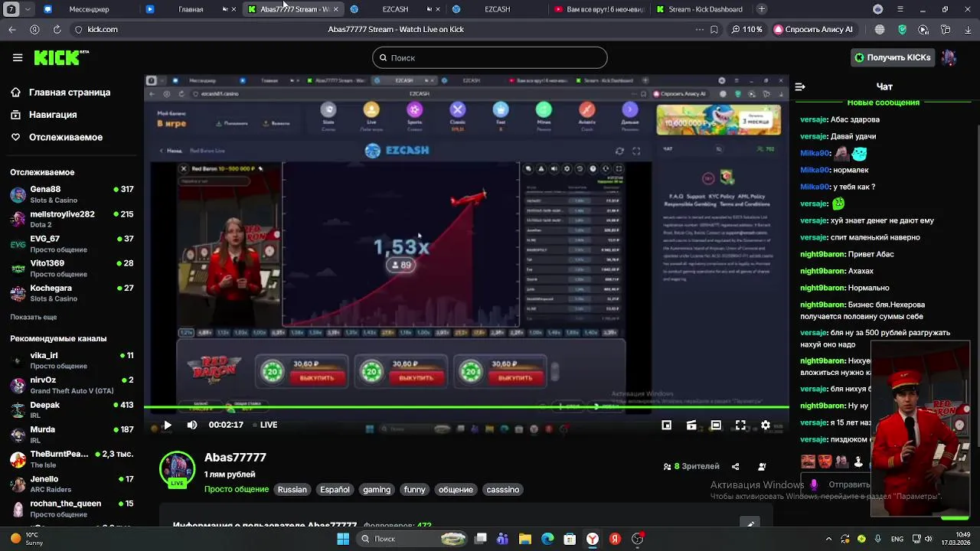
Task: Open Vito1369 channel
Action: tap(71, 268)
